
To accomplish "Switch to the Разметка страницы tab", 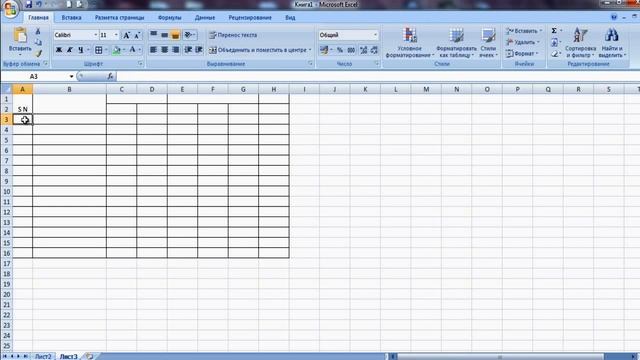I will click(120, 18).
